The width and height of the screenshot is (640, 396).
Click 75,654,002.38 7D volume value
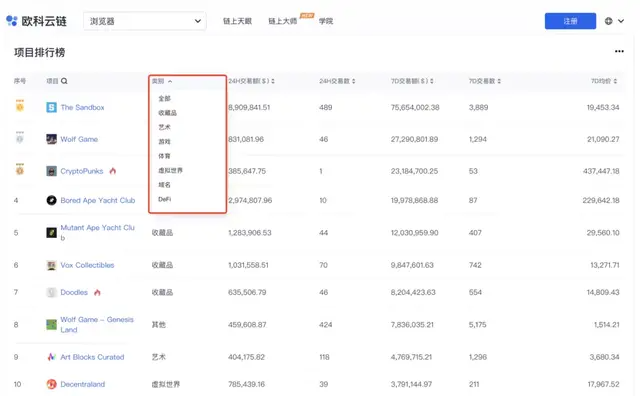tap(415, 107)
